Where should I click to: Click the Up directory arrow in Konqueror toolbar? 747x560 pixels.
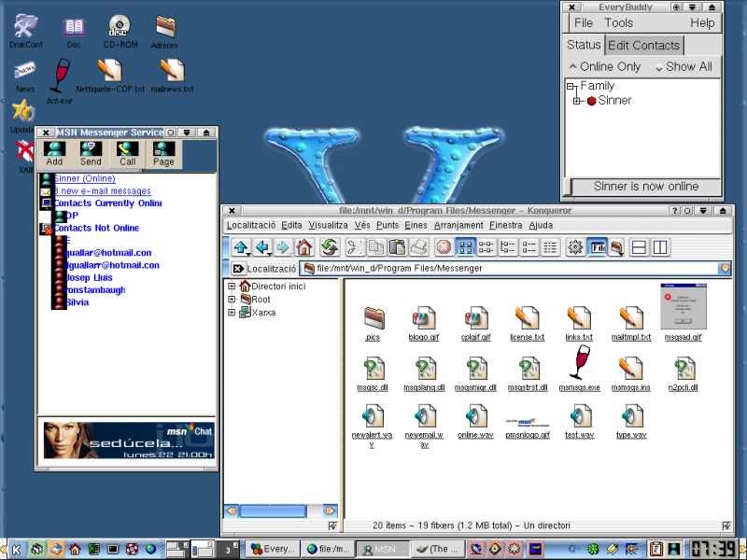pyautogui.click(x=241, y=247)
